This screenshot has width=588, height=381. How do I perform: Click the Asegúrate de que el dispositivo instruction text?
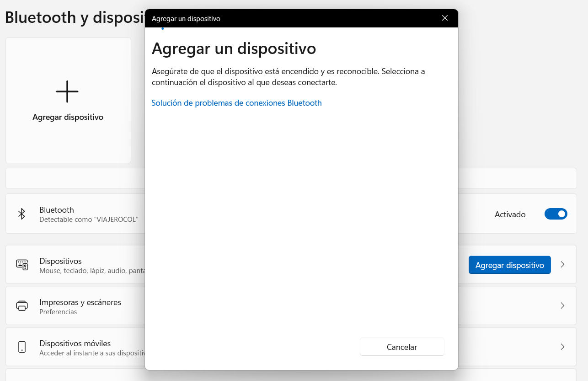coord(289,77)
